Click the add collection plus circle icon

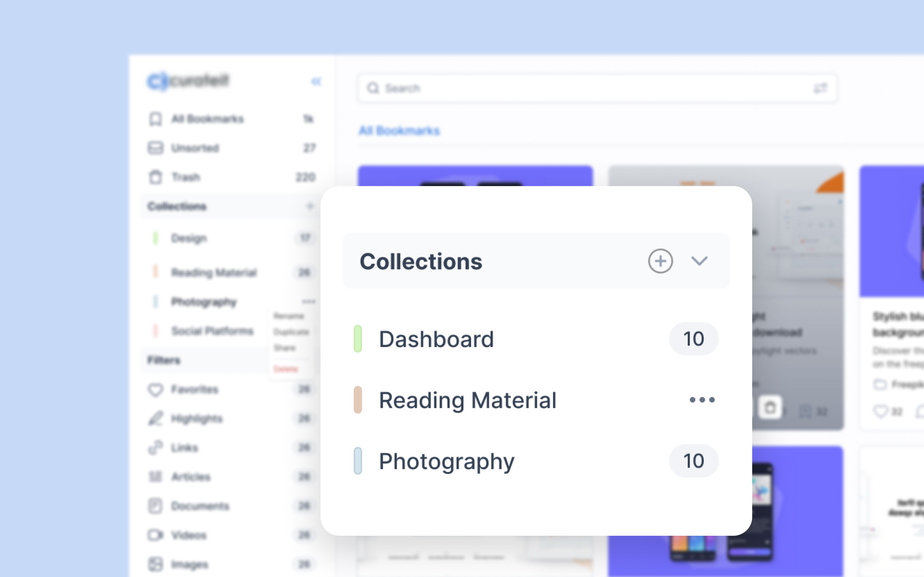tap(660, 261)
